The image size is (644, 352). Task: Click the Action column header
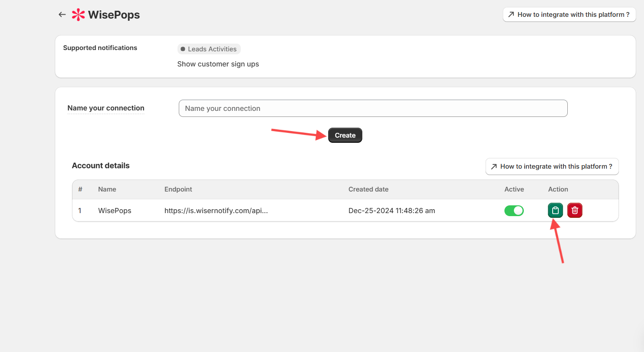(558, 189)
